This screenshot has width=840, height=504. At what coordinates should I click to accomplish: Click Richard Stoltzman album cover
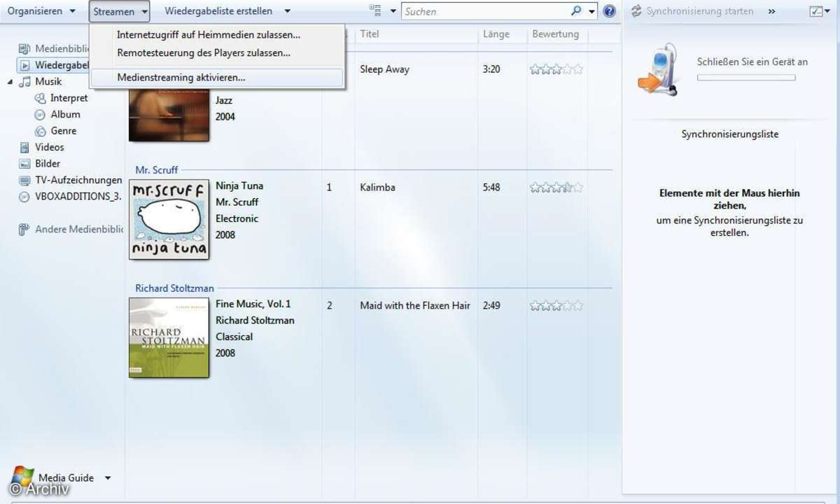(169, 338)
